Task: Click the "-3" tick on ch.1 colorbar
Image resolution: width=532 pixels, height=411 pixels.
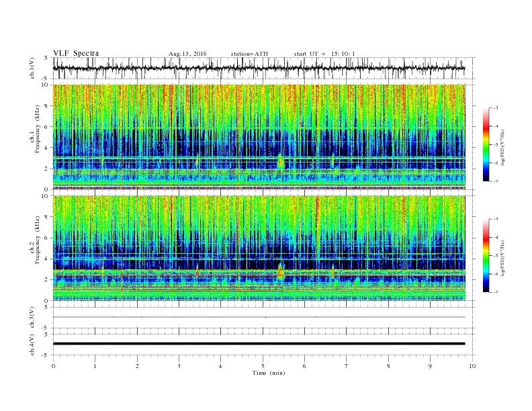Action: pos(496,108)
